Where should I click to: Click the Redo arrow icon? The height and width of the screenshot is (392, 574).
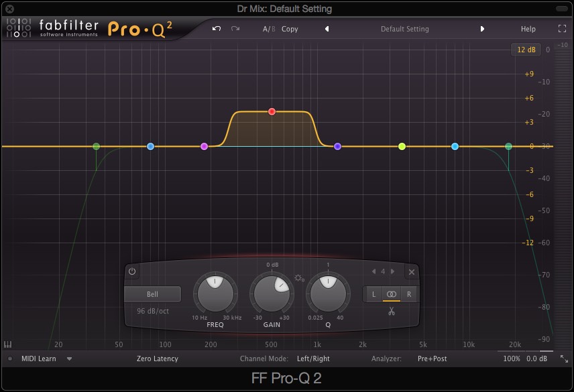click(235, 29)
